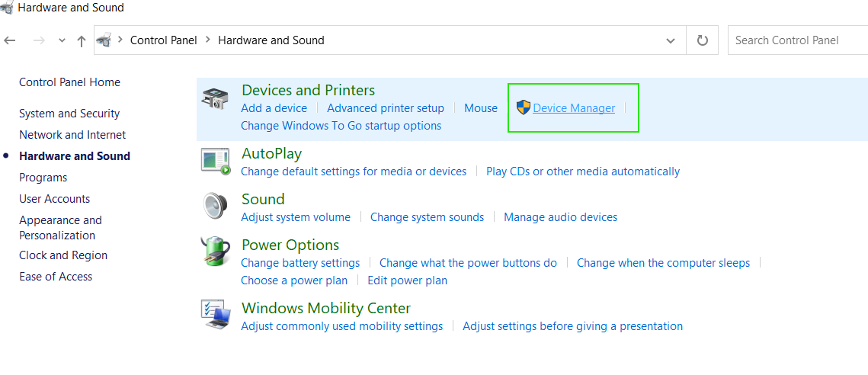Image resolution: width=868 pixels, height=375 pixels.
Task: Click the Power Options battery icon
Action: coord(215,252)
